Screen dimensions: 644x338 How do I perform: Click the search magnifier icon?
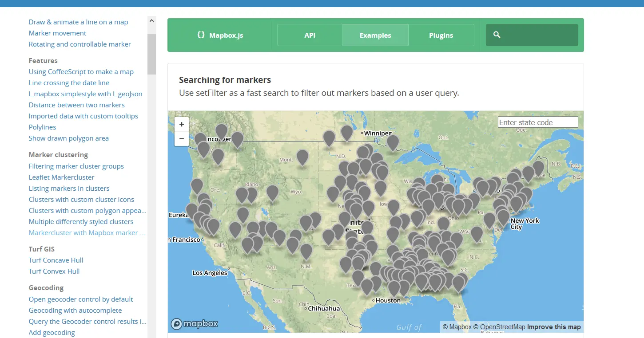tap(497, 35)
